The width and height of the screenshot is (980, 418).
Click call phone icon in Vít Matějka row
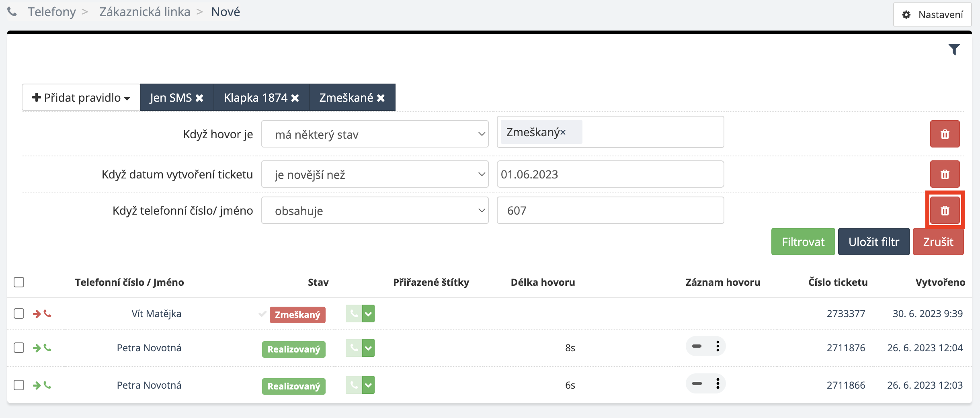coord(354,313)
